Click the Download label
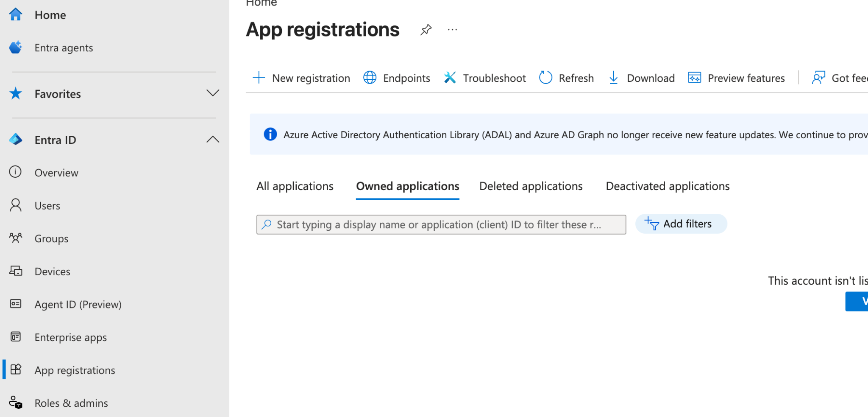The image size is (868, 417). [x=651, y=78]
